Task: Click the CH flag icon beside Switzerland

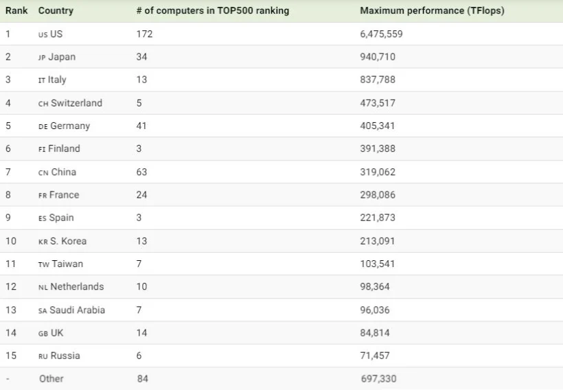Action: pos(43,104)
